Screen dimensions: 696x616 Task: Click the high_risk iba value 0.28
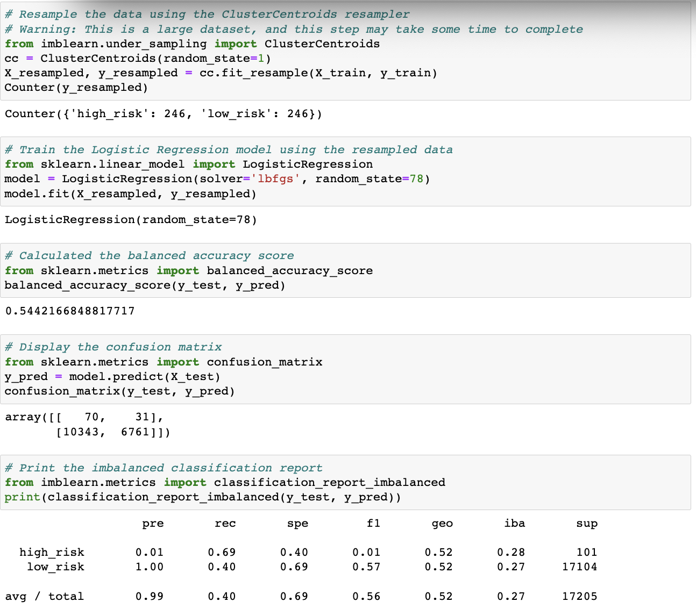pos(511,552)
